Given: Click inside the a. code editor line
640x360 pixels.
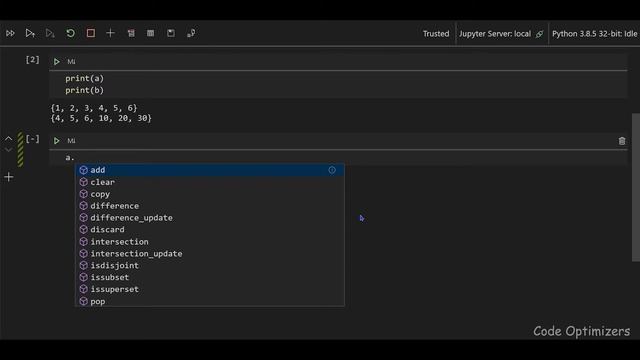Looking at the screenshot, I should click(x=338, y=158).
